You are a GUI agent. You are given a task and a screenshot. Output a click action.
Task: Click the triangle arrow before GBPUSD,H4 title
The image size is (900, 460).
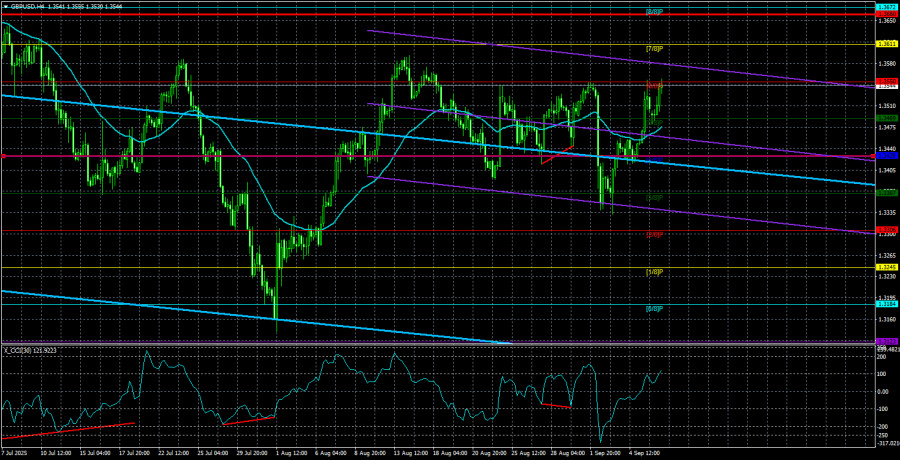(5, 5)
